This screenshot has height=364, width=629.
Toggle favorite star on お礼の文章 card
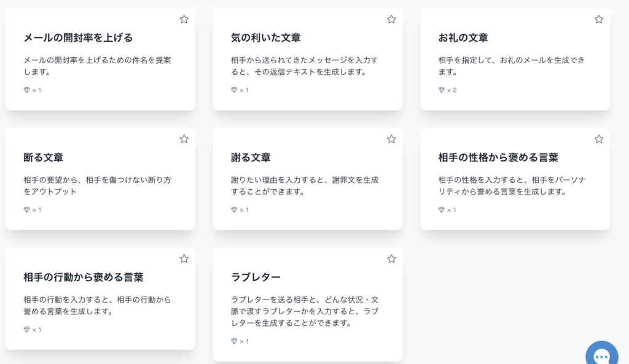click(x=598, y=19)
